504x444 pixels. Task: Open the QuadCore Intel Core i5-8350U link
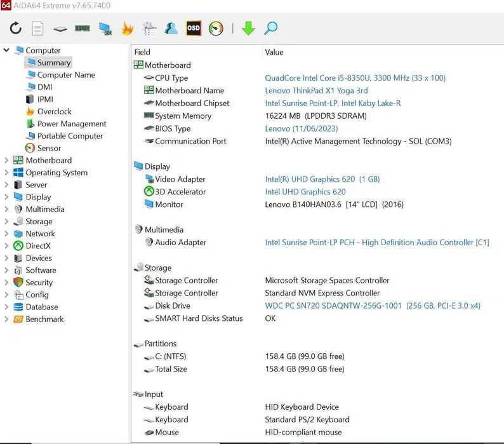coord(355,78)
